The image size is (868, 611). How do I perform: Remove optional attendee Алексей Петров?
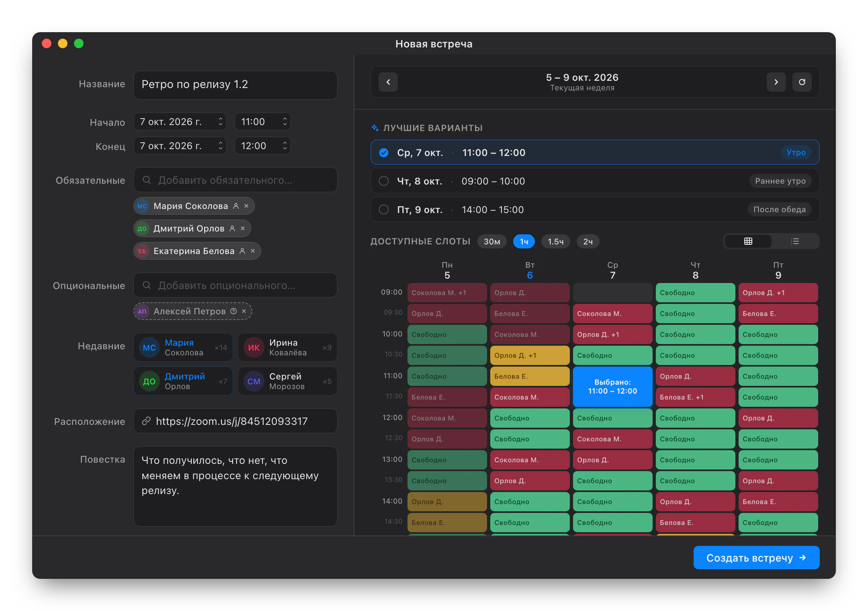[244, 311]
